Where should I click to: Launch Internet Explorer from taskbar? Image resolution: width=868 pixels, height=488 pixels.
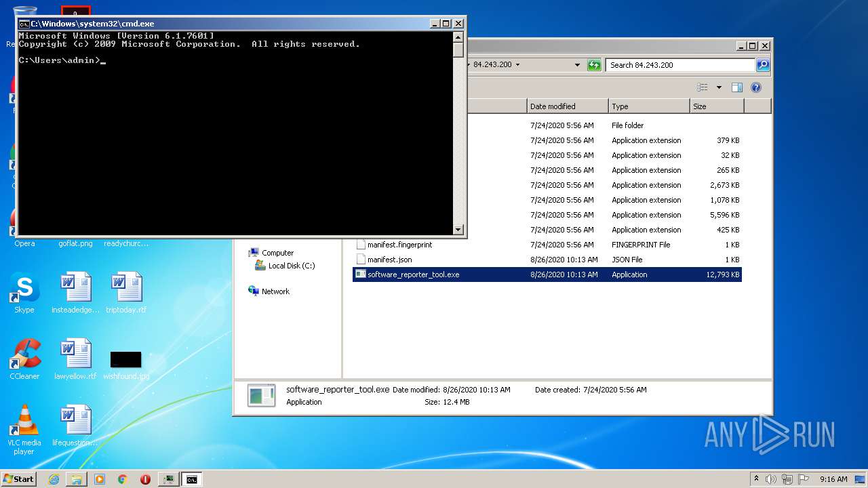[x=54, y=479]
